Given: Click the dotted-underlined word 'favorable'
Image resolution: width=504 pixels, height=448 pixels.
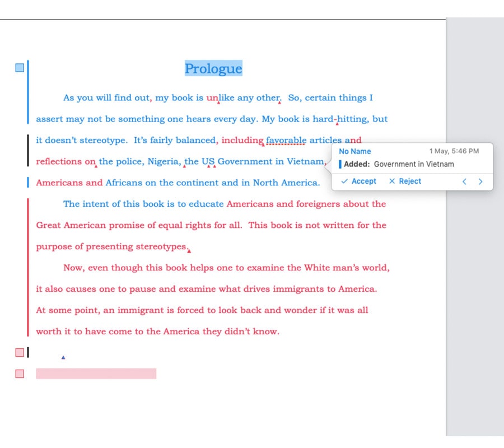Looking at the screenshot, I should pyautogui.click(x=286, y=140).
